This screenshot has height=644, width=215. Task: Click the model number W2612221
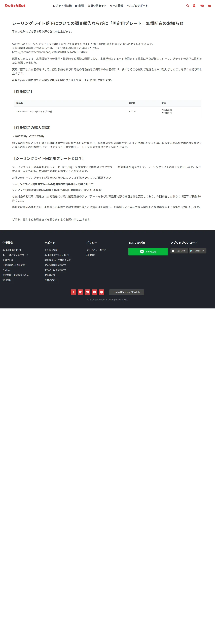(x=167, y=113)
